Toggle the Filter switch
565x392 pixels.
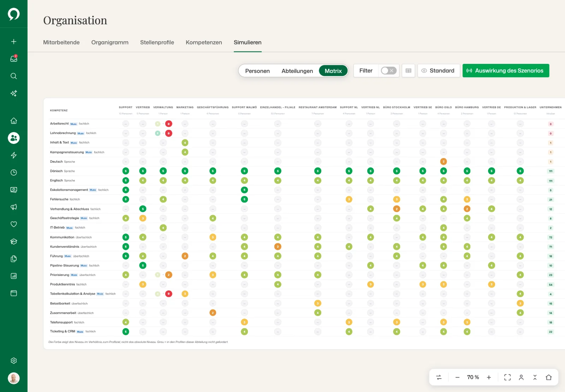[x=388, y=71]
